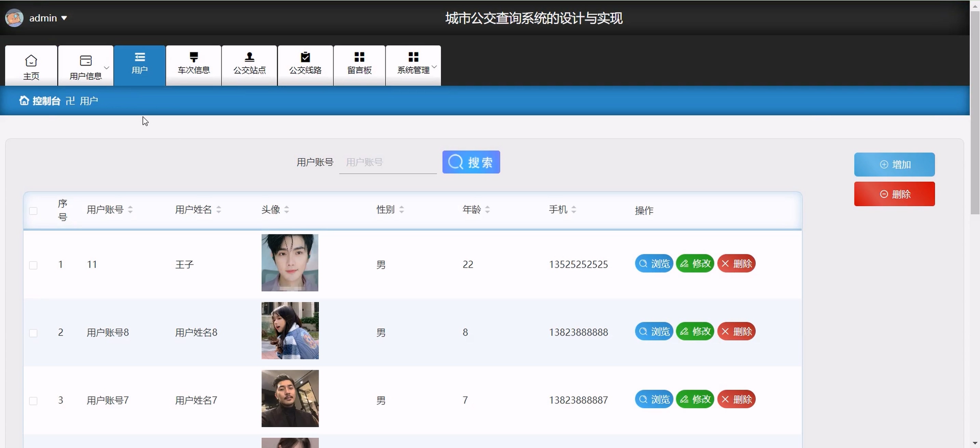The image size is (980, 448).
Task: Open the 系统管理 menu
Action: click(413, 66)
